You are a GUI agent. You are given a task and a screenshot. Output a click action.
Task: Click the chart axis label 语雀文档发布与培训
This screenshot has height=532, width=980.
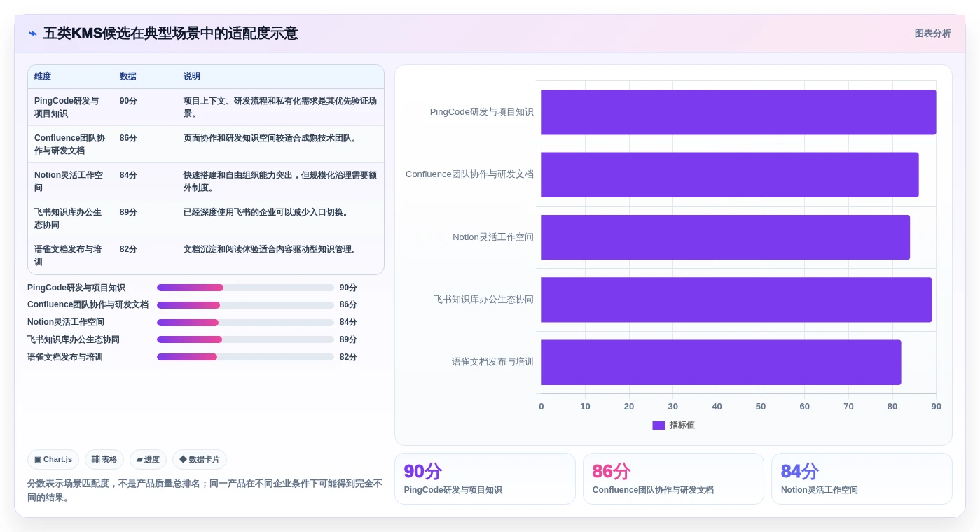tap(492, 362)
